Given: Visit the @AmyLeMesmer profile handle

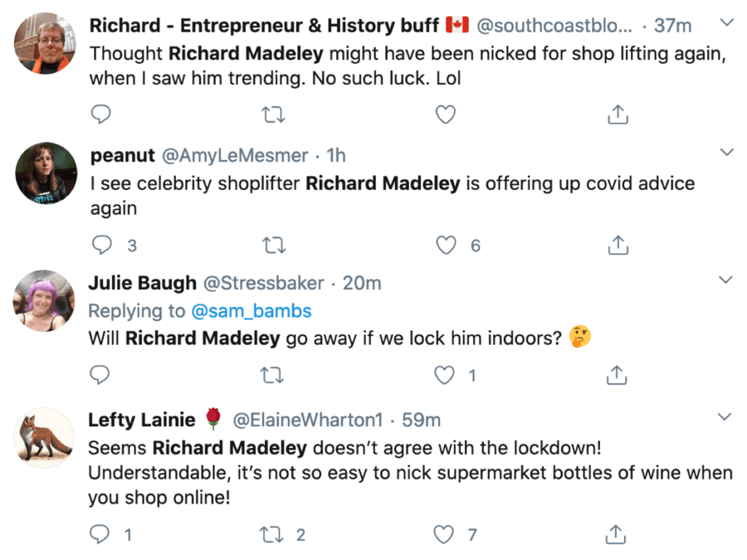Looking at the screenshot, I should tap(235, 155).
